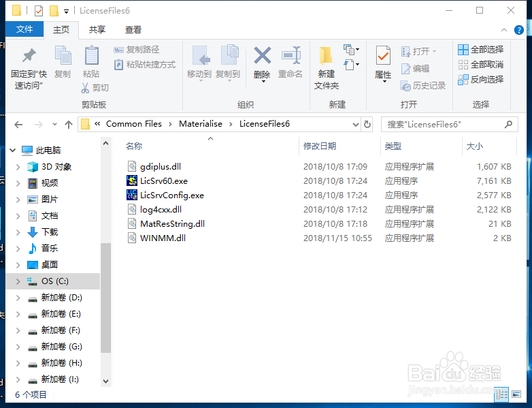This screenshot has width=532, height=408.
Task: Click Select all
Action: tap(480, 50)
